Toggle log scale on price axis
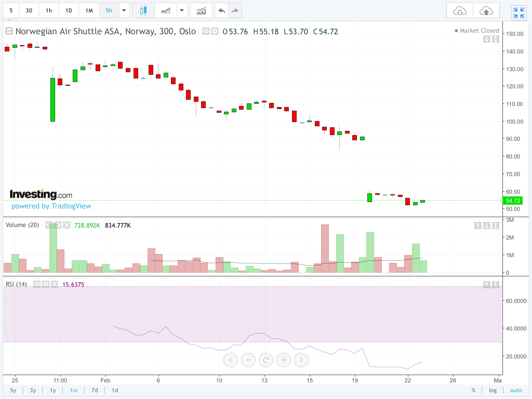Screen dimensions: 532x399 pyautogui.click(x=493, y=390)
